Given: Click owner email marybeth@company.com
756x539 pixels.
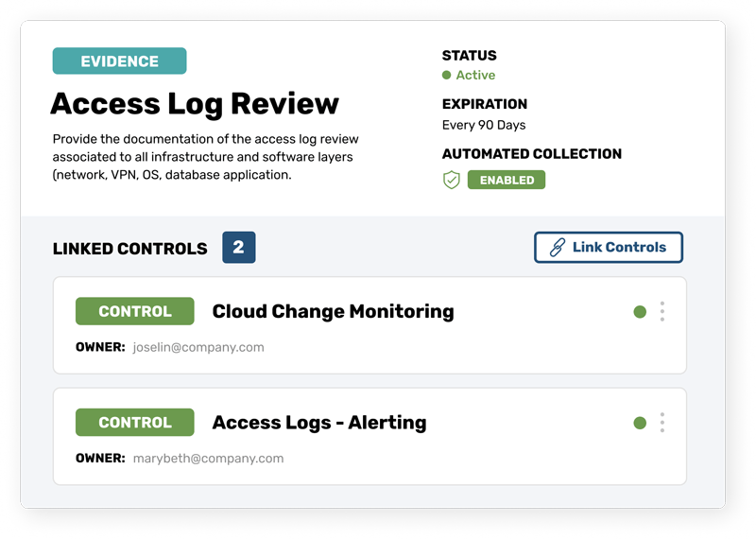Looking at the screenshot, I should pos(208,459).
